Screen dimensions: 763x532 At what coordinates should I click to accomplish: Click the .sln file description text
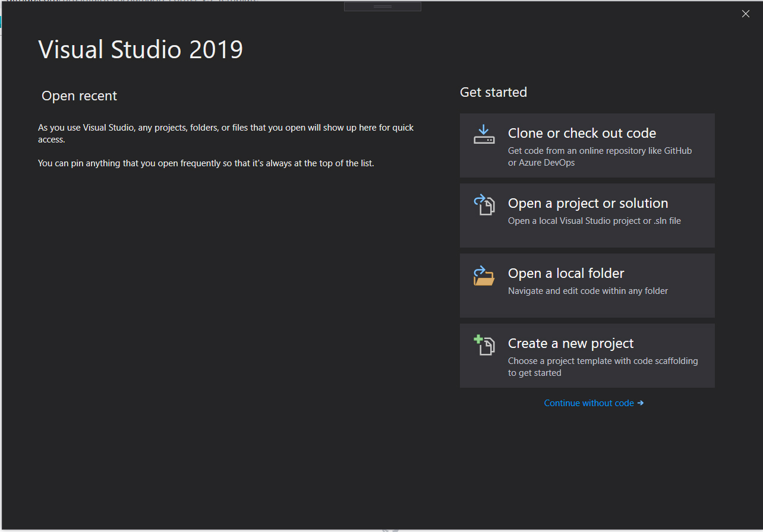coord(594,220)
